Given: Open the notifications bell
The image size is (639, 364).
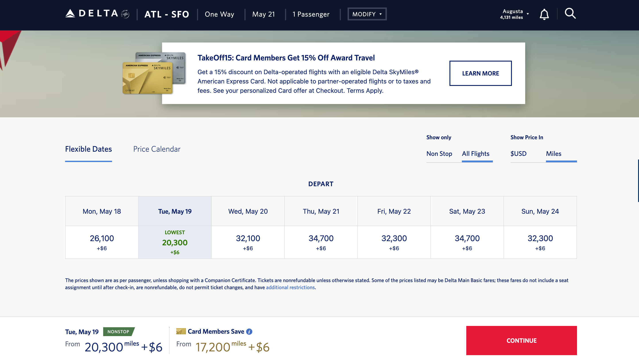Looking at the screenshot, I should click(545, 14).
